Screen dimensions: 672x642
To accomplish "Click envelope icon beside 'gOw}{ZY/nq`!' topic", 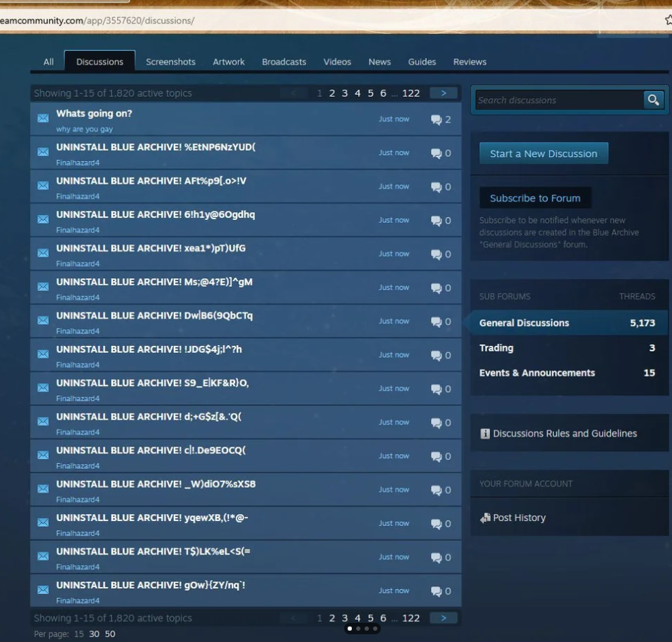I will (43, 590).
